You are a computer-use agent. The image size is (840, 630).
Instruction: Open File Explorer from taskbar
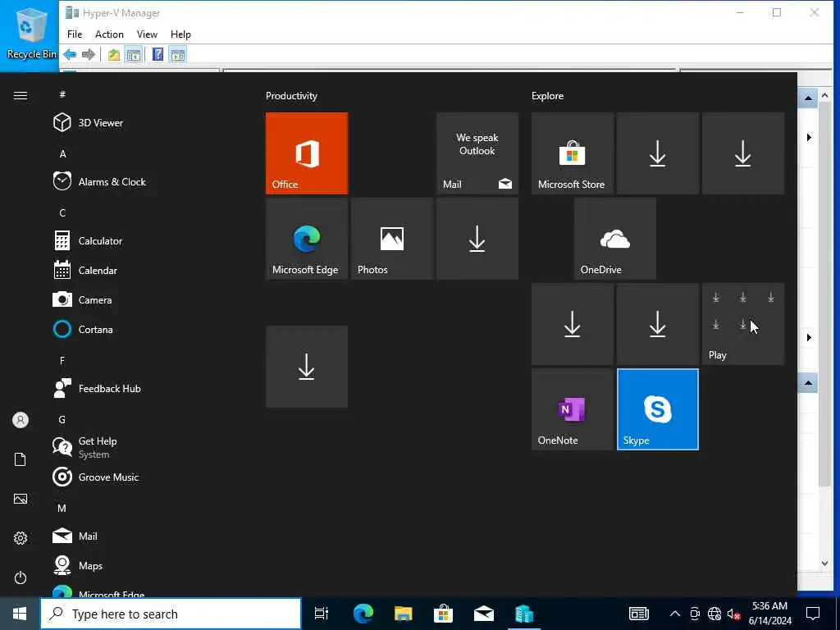[403, 614]
